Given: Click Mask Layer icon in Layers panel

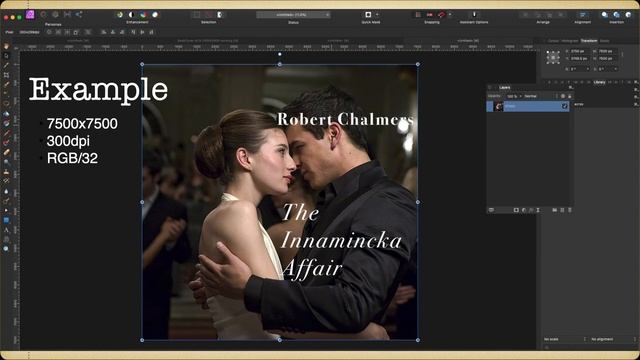Looking at the screenshot, I should 516,210.
